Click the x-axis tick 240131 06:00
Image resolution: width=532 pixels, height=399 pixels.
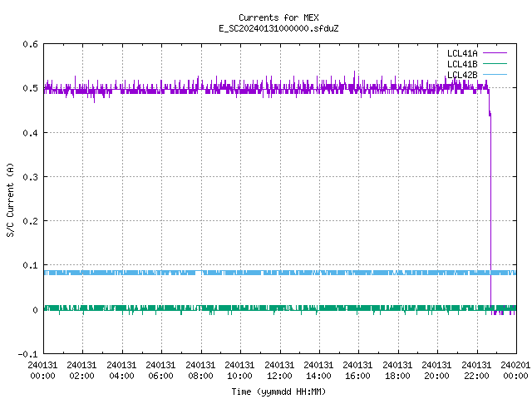[160, 371]
